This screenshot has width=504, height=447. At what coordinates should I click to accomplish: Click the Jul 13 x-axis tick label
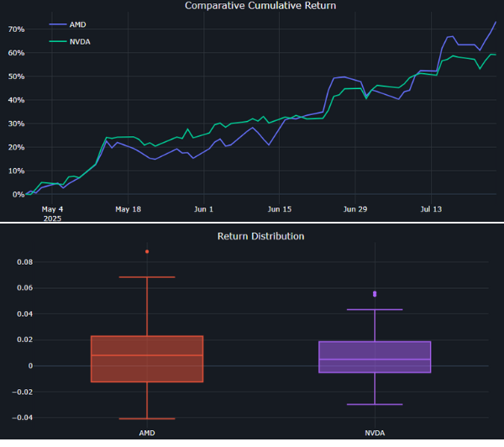pyautogui.click(x=431, y=209)
